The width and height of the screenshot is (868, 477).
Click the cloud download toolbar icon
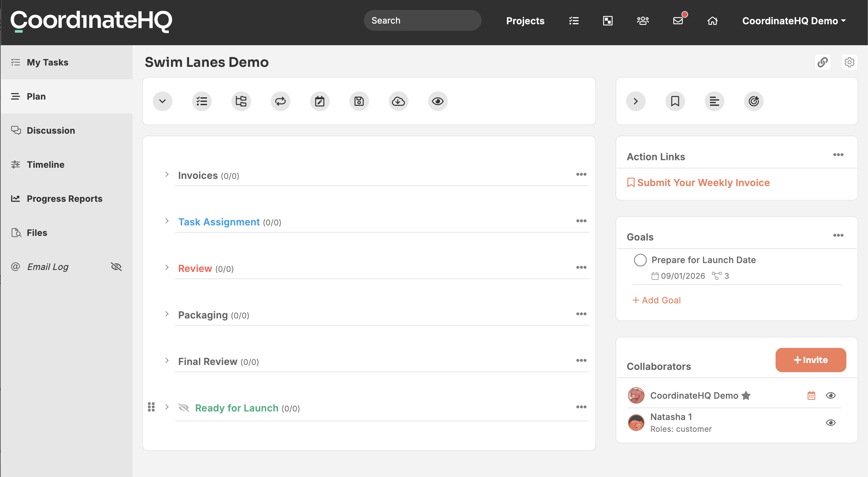(399, 101)
